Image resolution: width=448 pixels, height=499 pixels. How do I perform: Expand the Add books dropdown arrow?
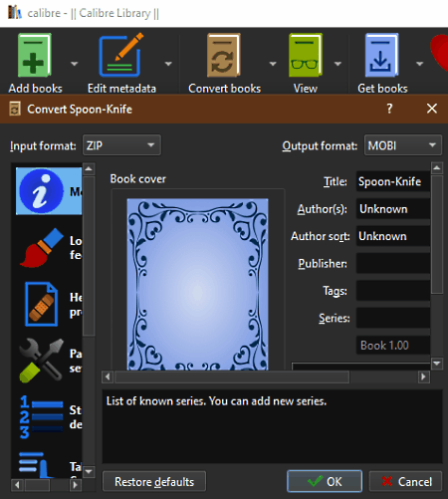point(74,64)
